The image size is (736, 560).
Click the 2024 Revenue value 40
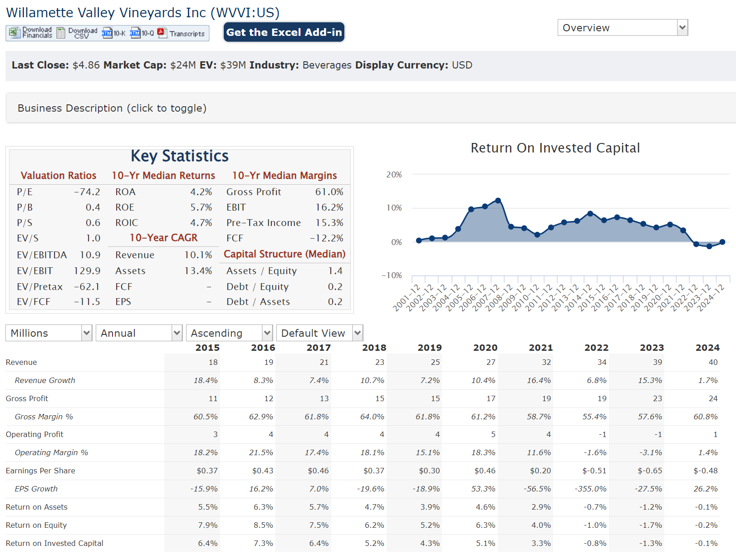click(713, 362)
